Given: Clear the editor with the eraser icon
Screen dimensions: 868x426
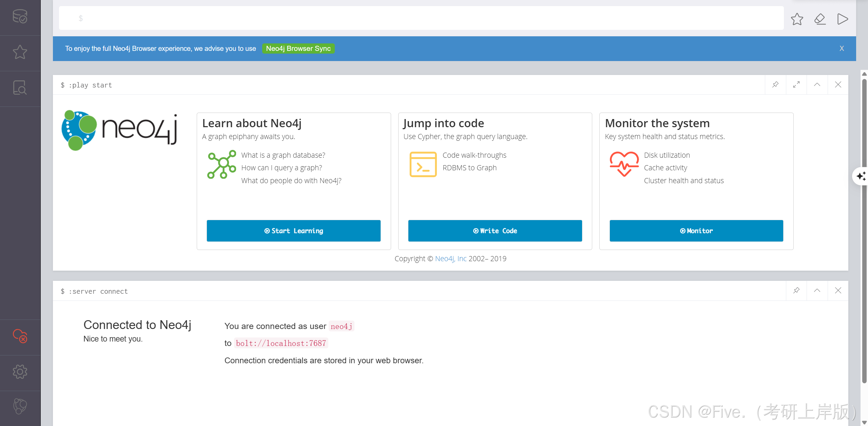Looking at the screenshot, I should [820, 19].
